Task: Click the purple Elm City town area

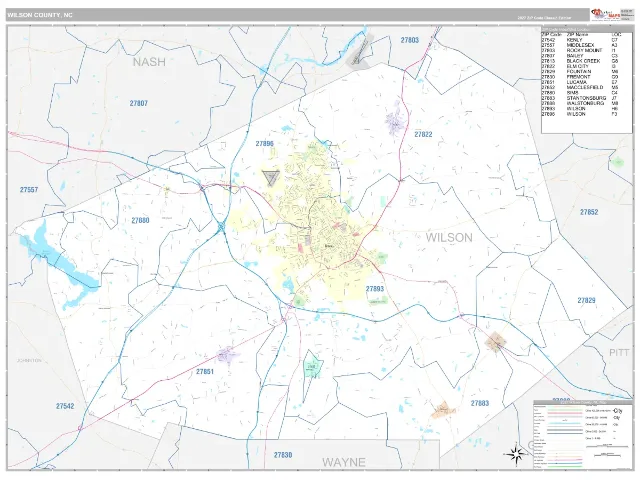Action: pos(395,122)
